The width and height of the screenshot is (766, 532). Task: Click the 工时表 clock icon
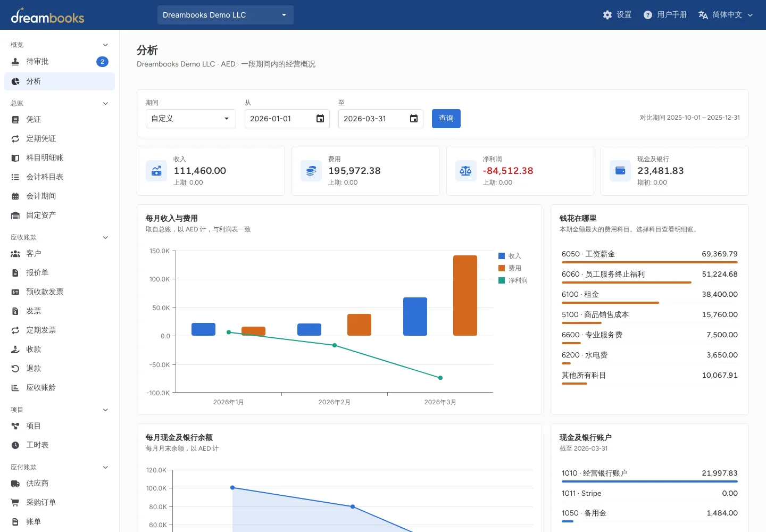click(x=15, y=445)
